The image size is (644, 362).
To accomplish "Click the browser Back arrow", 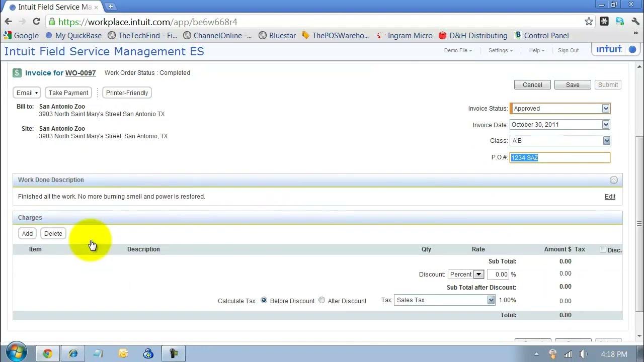I will 8,22.
